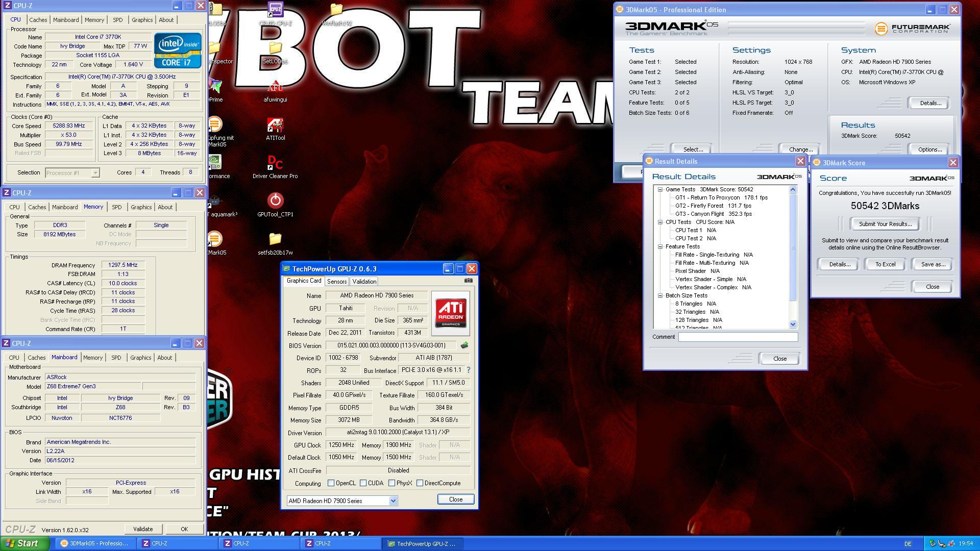
Task: Click the Comment input field
Action: [738, 337]
